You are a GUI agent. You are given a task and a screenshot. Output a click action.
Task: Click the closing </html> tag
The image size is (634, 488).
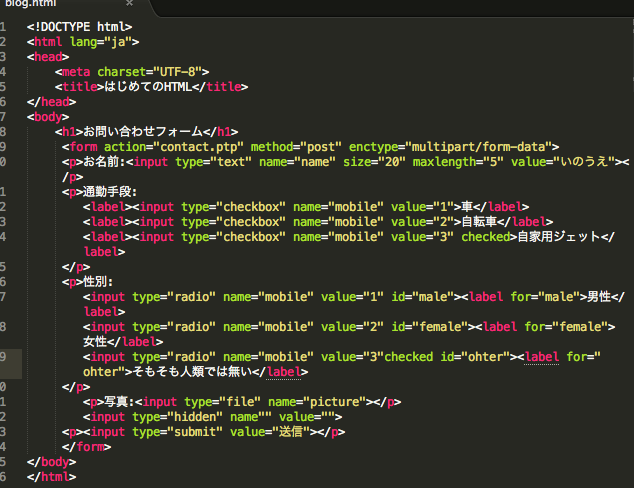(x=51, y=476)
